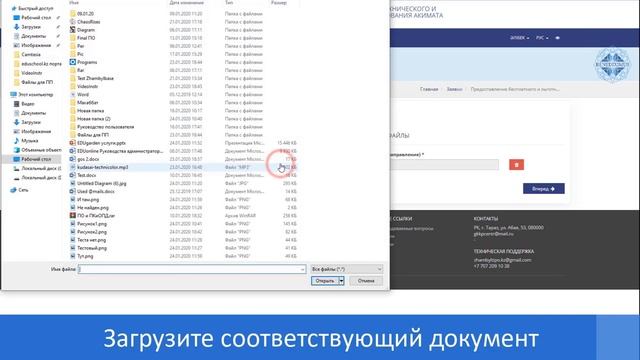Expand the arrow beside the Открыть button
The image size is (640, 360).
point(342,281)
